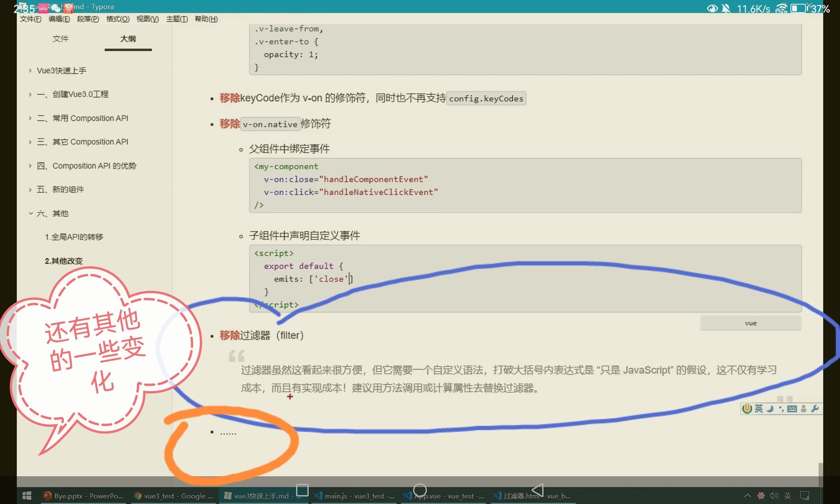Open the 文件(F) menu
The image size is (840, 504).
click(31, 19)
